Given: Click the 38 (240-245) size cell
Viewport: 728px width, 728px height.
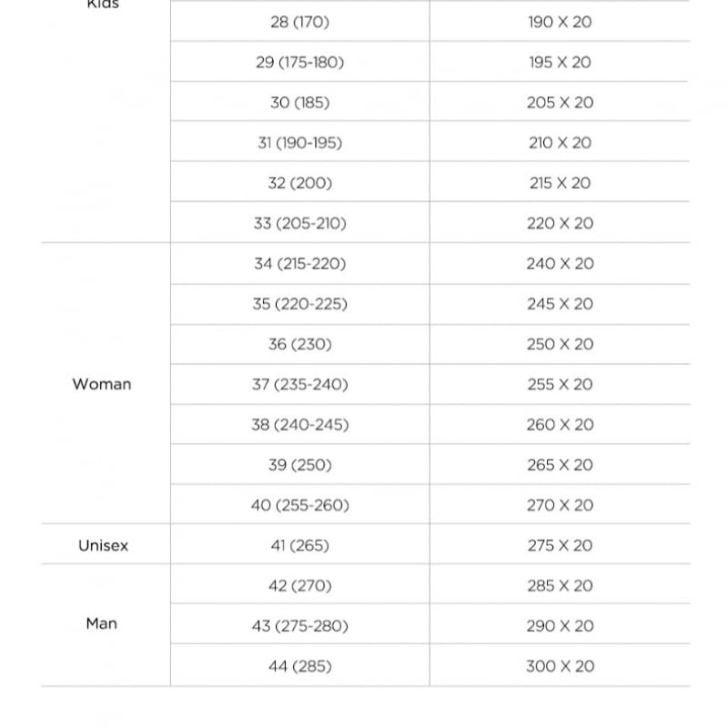Looking at the screenshot, I should 299,425.
